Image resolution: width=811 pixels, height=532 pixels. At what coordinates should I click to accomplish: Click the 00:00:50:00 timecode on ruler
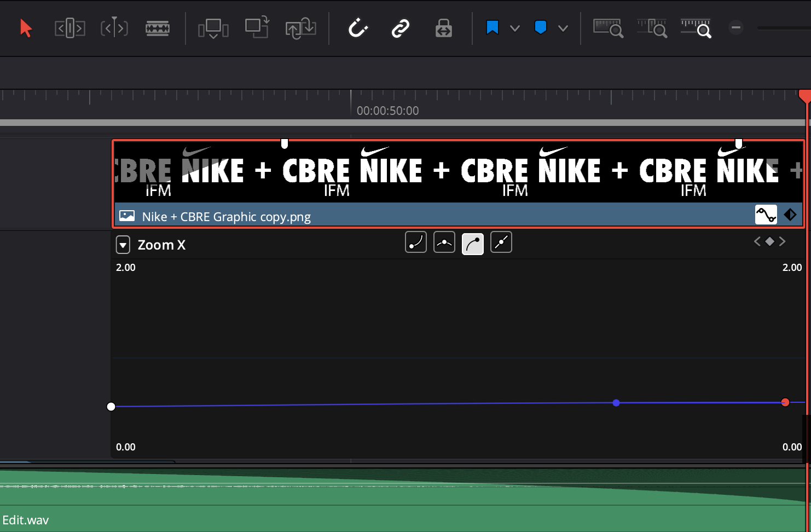point(387,111)
